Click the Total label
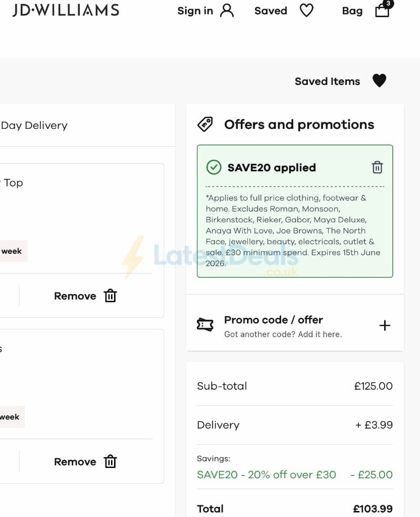 [x=210, y=509]
